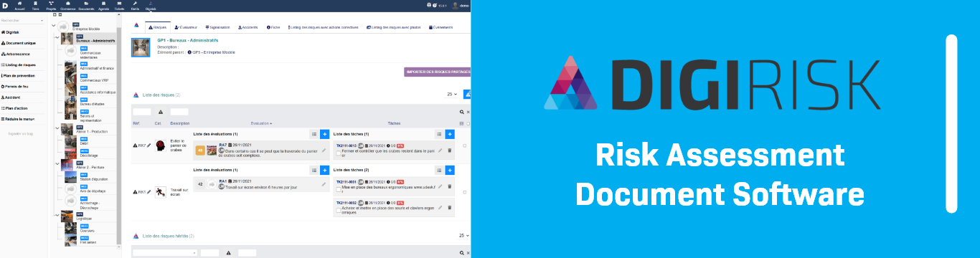Click the risk list search magnifier icon
The width and height of the screenshot is (980, 258).
point(462,112)
